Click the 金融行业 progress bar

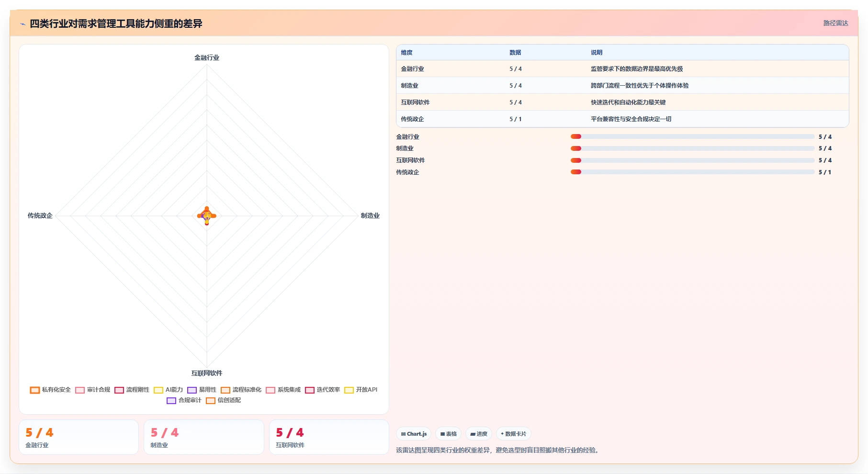(692, 136)
